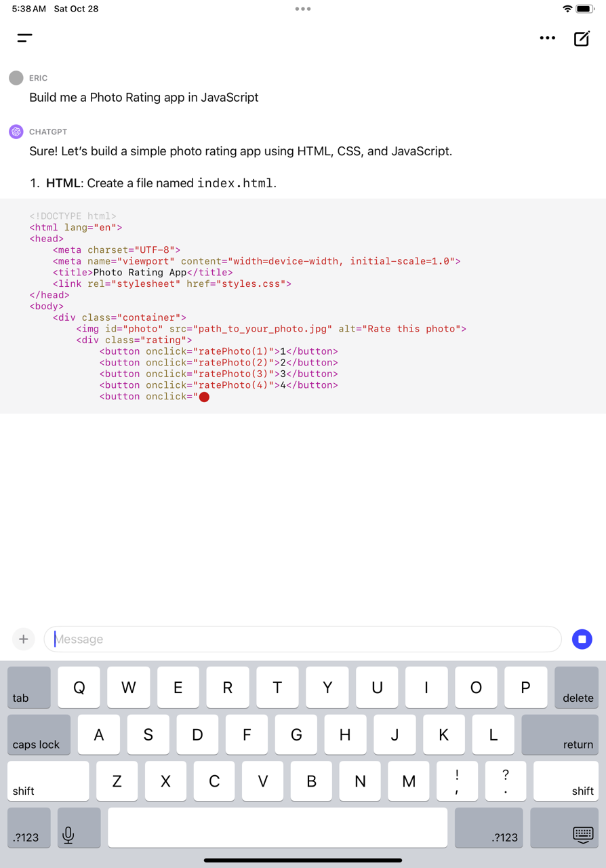Tap the three-dot indicator at screen top
Screen dimensions: 606x868
point(302,9)
